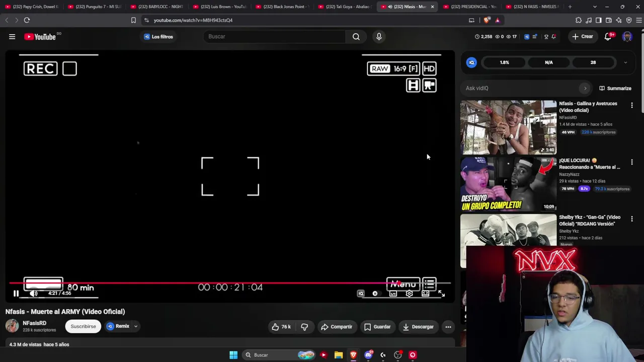This screenshot has width=644, height=362.
Task: Click the Compartir share button
Action: click(337, 327)
